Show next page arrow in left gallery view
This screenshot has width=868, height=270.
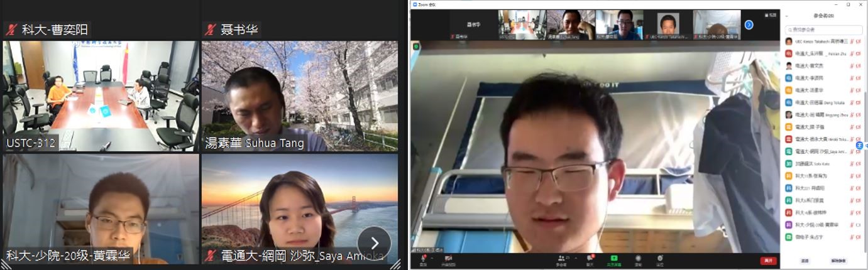pos(374,242)
